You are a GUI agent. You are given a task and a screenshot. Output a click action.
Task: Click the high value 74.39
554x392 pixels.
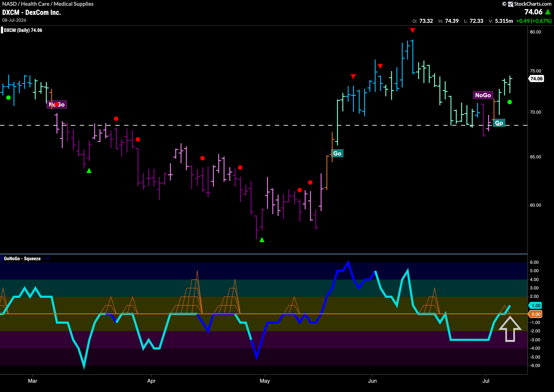(x=452, y=21)
